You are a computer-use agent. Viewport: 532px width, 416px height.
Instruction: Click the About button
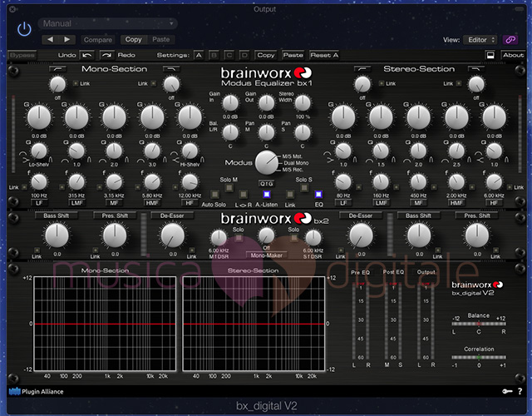click(x=513, y=55)
